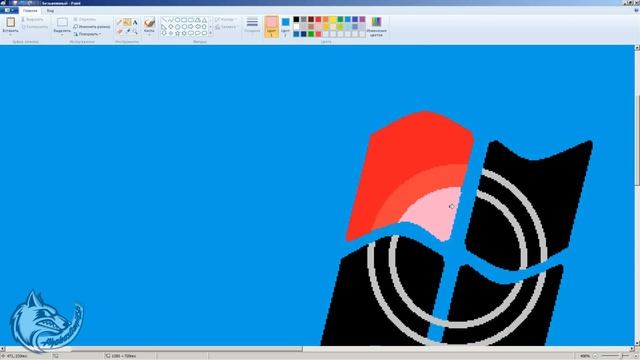Open the line Size thickness dropdown
This screenshot has width=640, height=360.
252,25
